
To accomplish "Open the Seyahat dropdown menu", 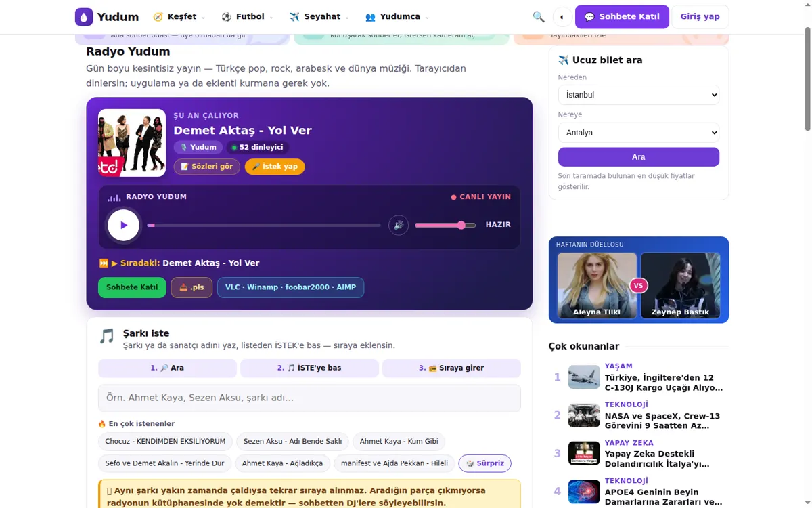I will [x=319, y=17].
